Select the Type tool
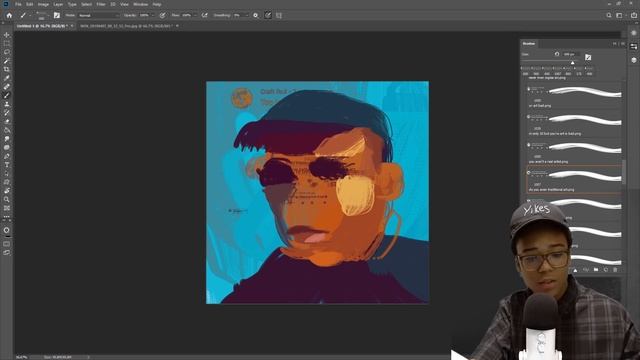 coord(7,165)
